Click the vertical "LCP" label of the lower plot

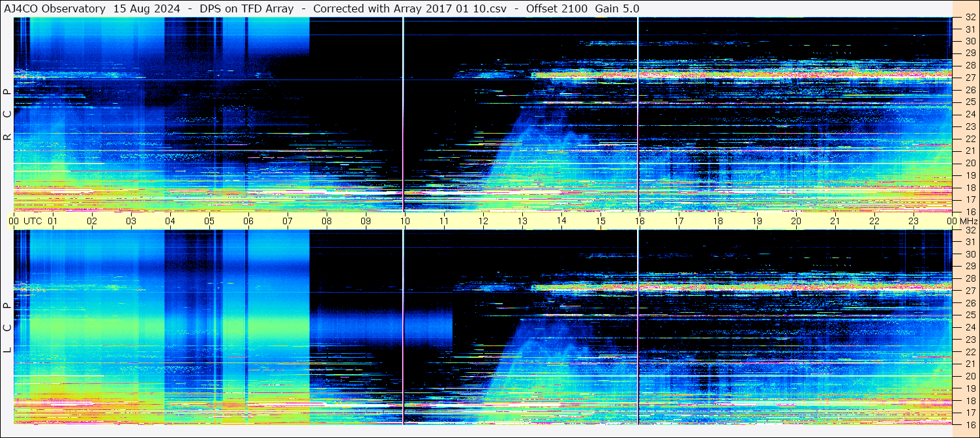coord(7,328)
